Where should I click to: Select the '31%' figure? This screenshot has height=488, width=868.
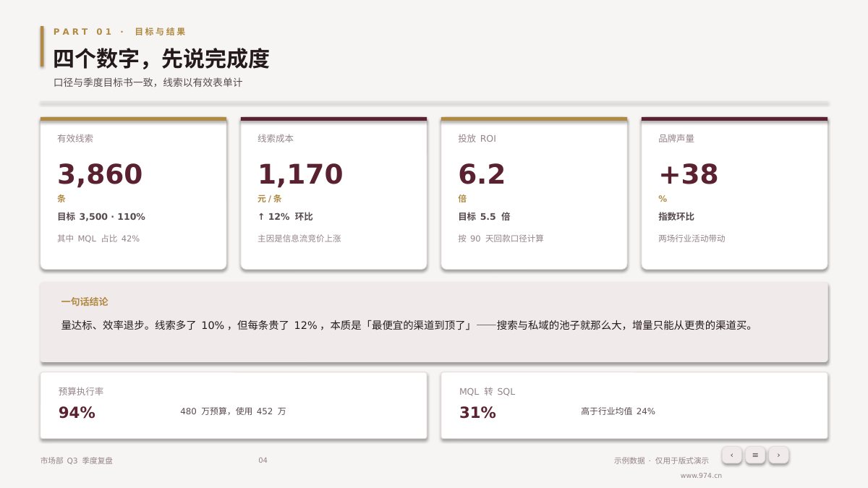477,412
